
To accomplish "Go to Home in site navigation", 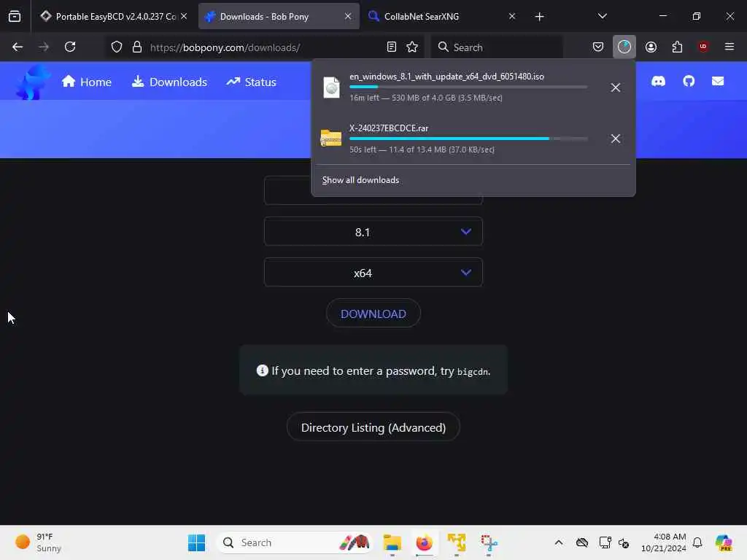I will pos(87,82).
